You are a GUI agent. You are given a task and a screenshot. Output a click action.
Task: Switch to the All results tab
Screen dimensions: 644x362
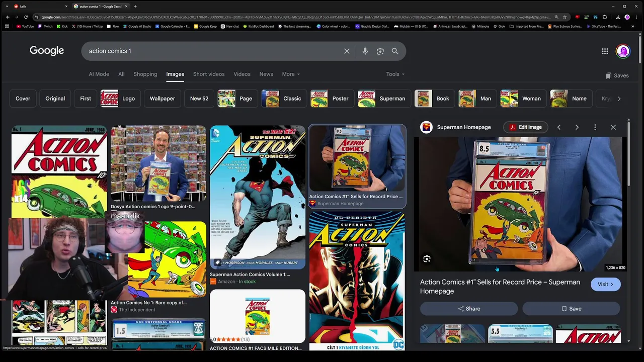pyautogui.click(x=121, y=74)
